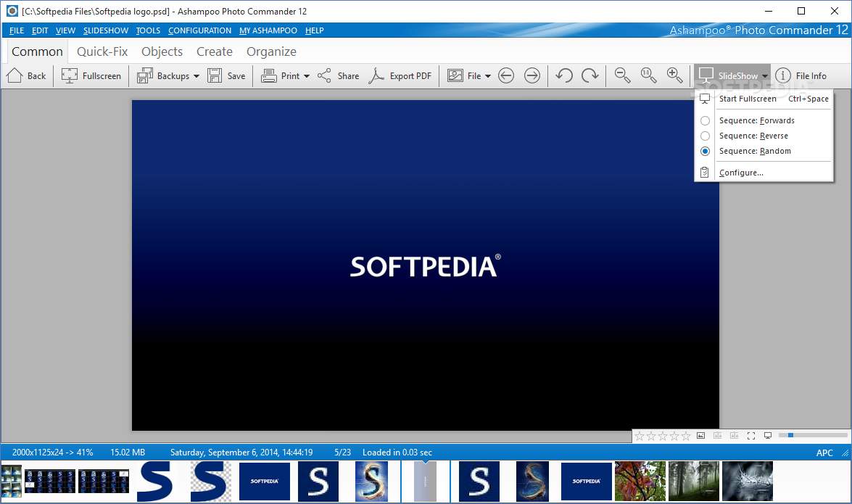Zoom to 1:1 actual size
Image resolution: width=852 pixels, height=504 pixels.
[648, 75]
